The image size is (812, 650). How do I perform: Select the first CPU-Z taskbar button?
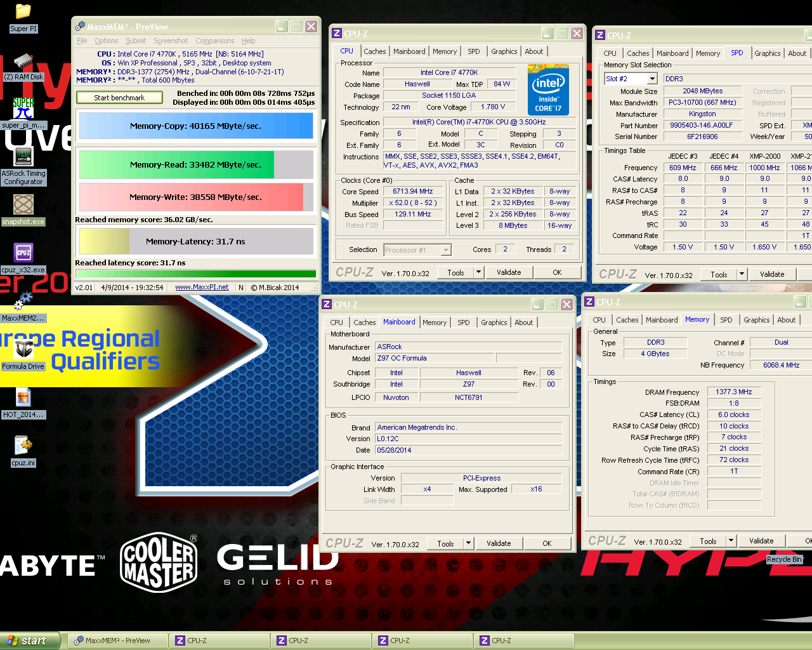point(219,640)
